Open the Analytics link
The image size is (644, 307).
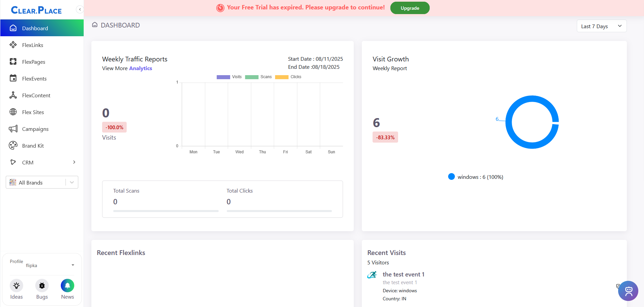click(x=140, y=68)
